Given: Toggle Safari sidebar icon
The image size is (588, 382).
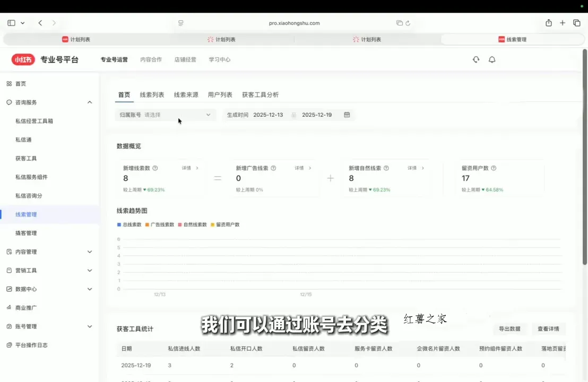Looking at the screenshot, I should coord(11,23).
